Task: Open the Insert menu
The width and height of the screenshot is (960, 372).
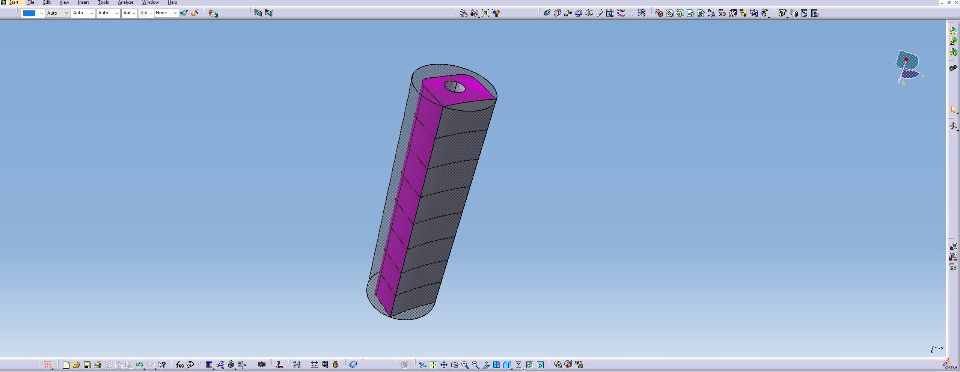Action: coord(83,2)
